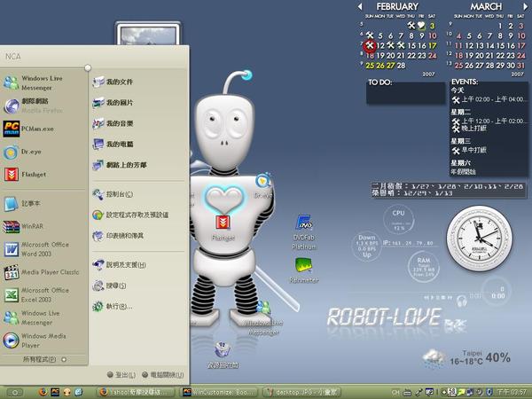Screen dimensions: 532x399
Task: Launch Windows Media Player
Action: pos(35,340)
